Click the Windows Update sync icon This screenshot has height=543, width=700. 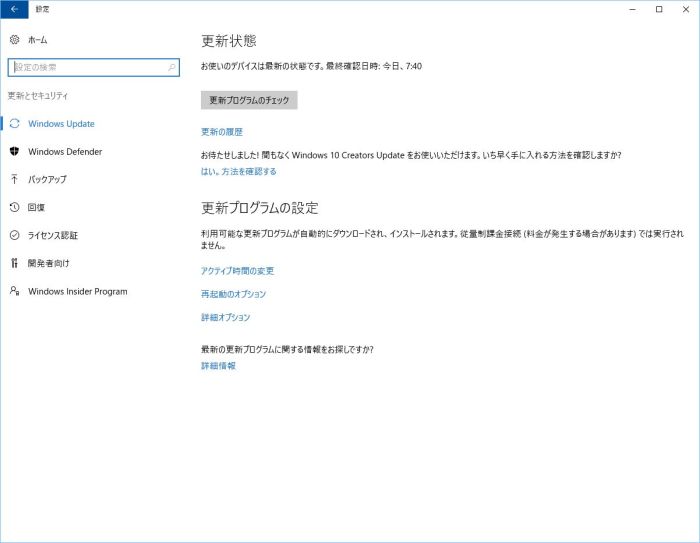point(14,124)
